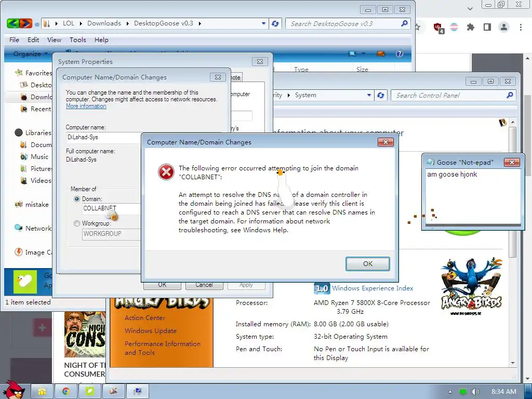Expand the arrow after DesktopGoose v0.3 breadcrumb
532x399 pixels.
pos(200,23)
